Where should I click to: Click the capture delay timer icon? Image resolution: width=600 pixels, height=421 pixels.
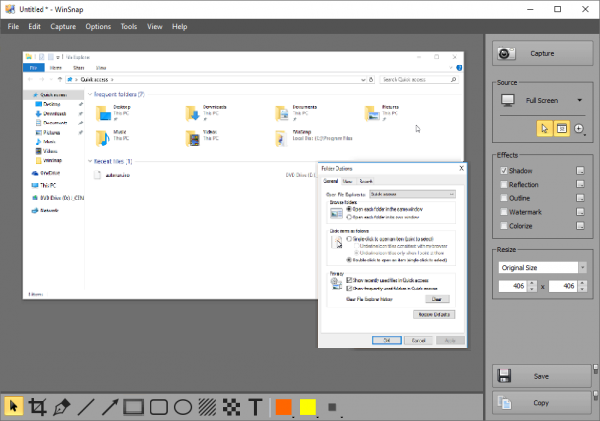(x=579, y=129)
